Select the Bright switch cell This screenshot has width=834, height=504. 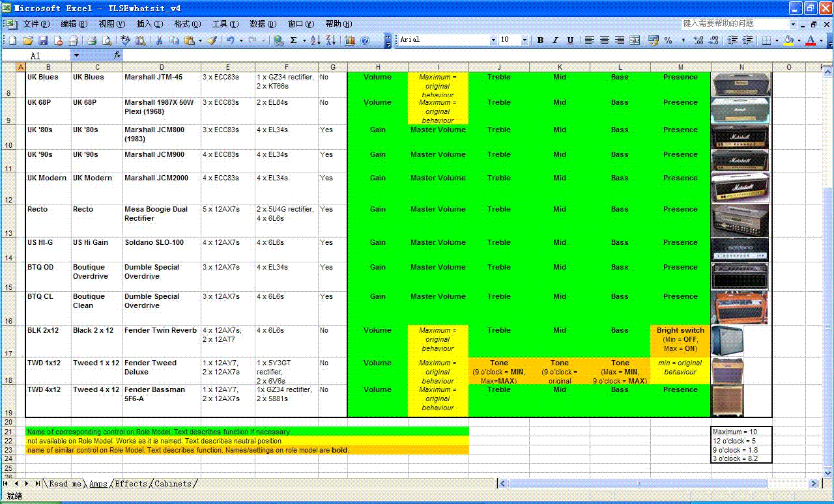(x=680, y=341)
